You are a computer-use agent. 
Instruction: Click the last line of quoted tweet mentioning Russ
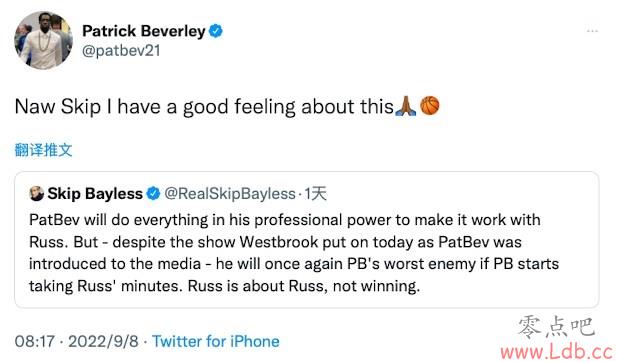pyautogui.click(x=224, y=286)
